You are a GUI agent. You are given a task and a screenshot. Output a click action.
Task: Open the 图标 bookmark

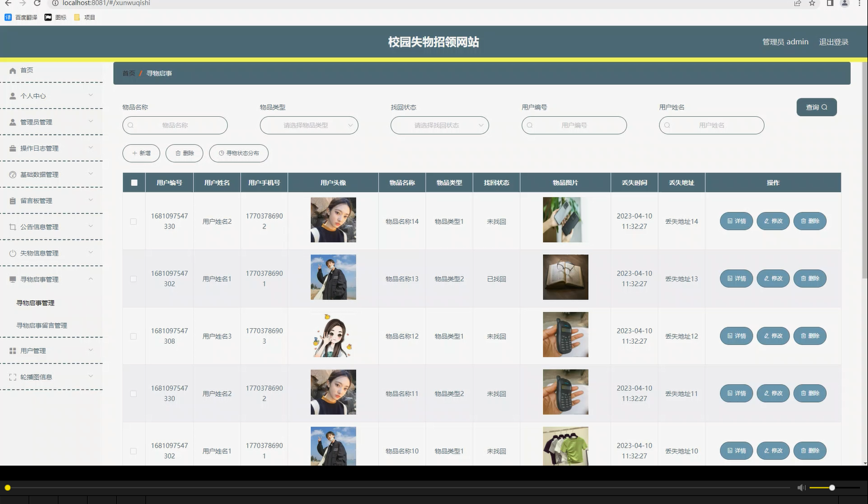(56, 17)
